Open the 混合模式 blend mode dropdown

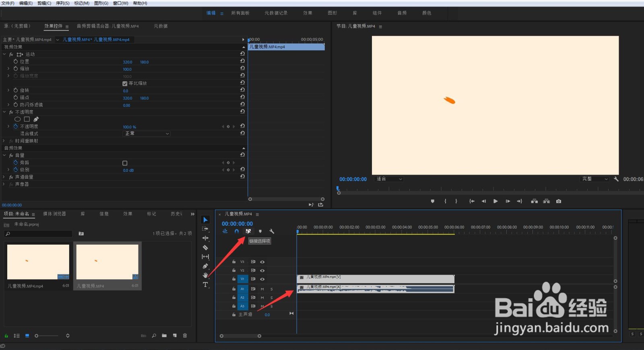(147, 134)
